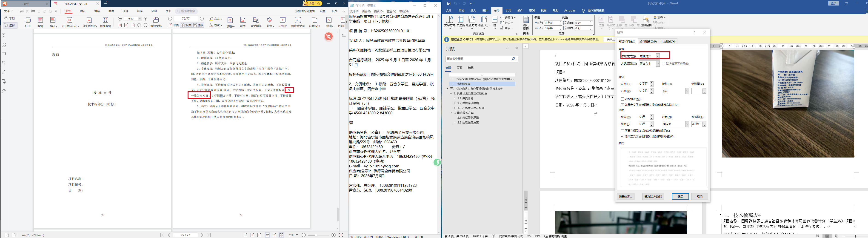Click the Print icon in PDF toolbar
The height and width of the screenshot is (238, 868).
click(28, 22)
